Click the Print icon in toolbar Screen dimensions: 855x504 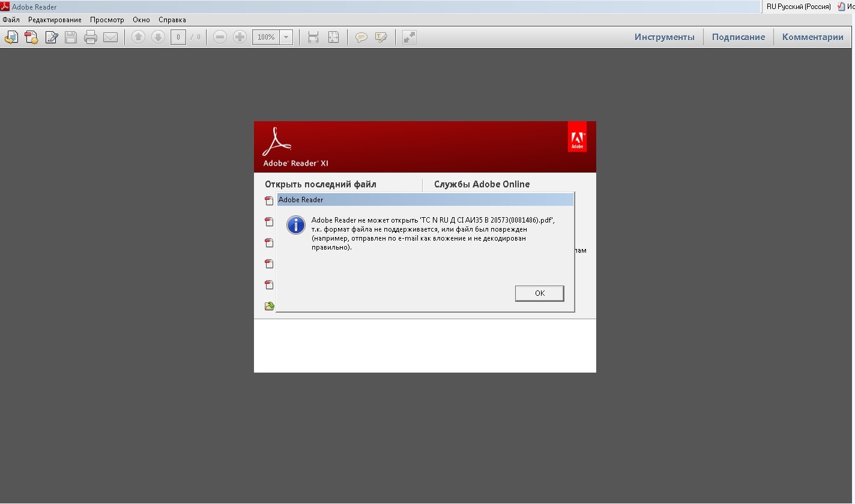tap(91, 37)
